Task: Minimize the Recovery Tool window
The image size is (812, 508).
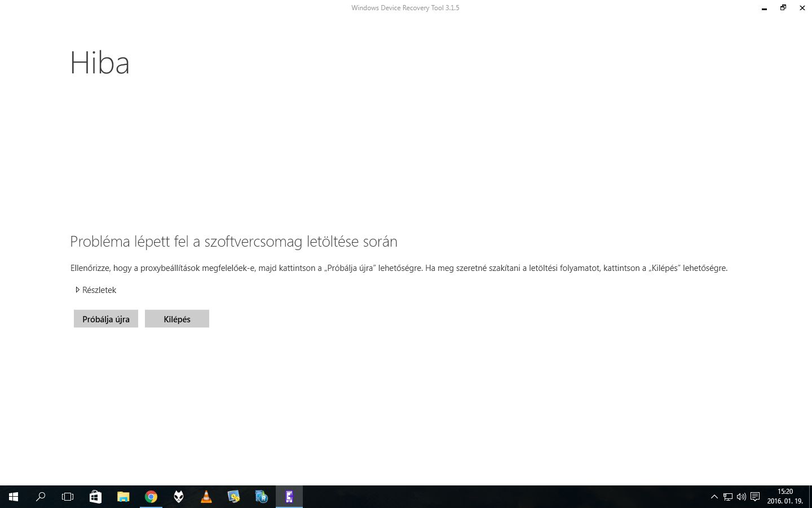Action: click(764, 8)
